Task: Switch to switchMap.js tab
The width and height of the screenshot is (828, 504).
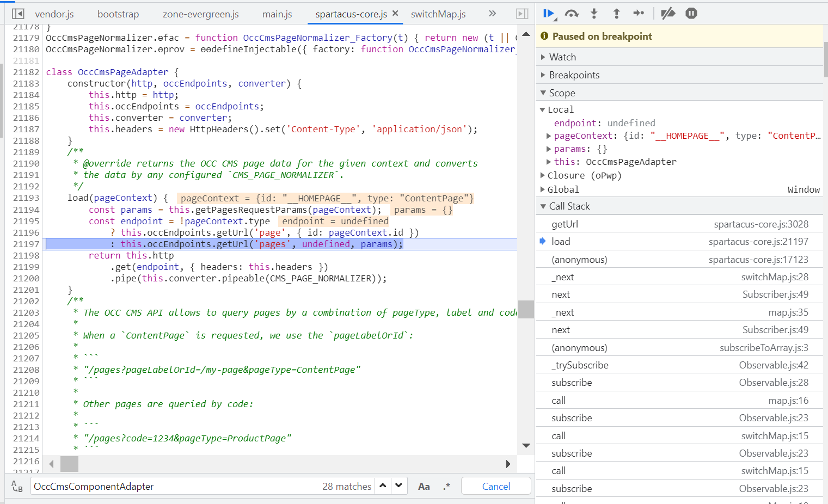Action: click(x=438, y=14)
